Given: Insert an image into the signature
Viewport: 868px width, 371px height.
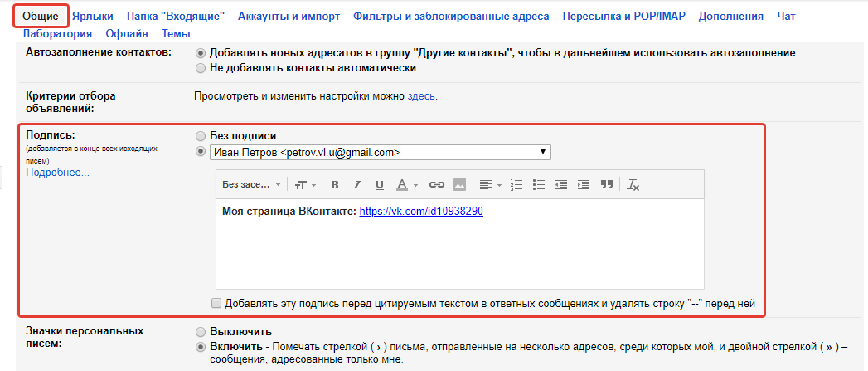Looking at the screenshot, I should pos(459,184).
